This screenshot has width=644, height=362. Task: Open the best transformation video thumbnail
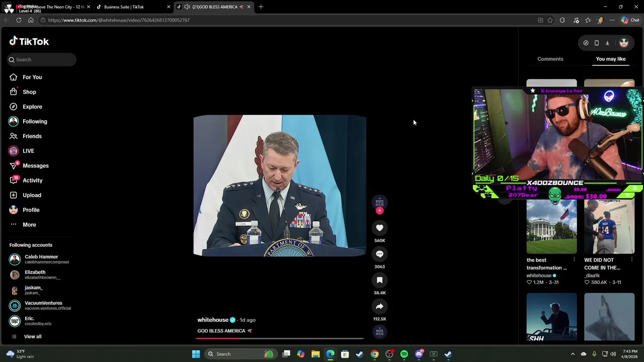pos(551,226)
